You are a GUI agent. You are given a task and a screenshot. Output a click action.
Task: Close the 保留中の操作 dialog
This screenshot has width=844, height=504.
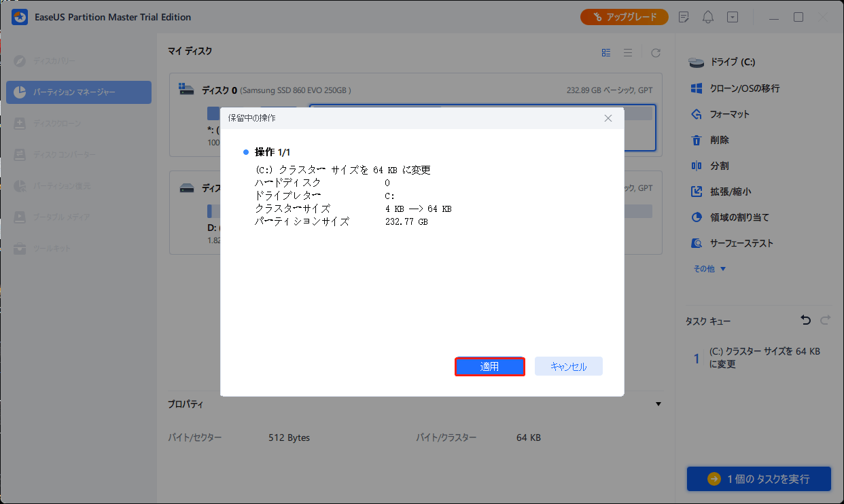click(x=608, y=118)
